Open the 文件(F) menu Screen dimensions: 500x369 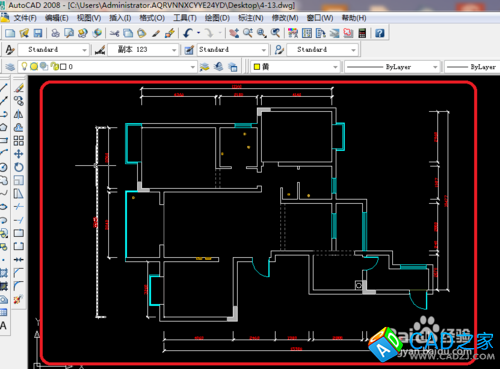pyautogui.click(x=25, y=18)
